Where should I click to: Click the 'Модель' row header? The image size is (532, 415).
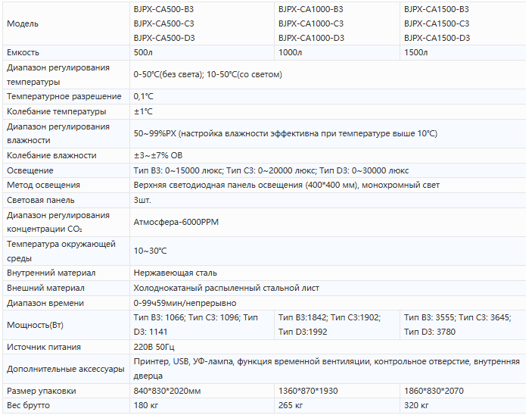tap(23, 23)
